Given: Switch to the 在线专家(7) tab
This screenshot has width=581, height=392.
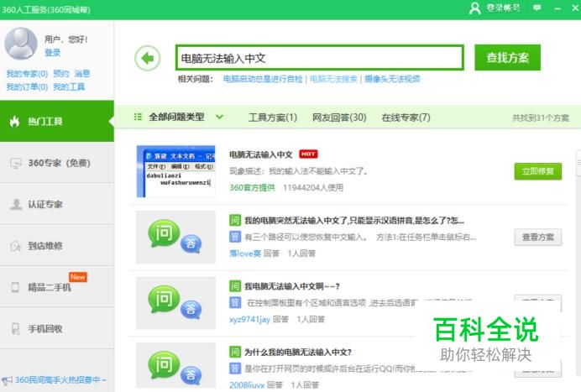Looking at the screenshot, I should pyautogui.click(x=406, y=118).
